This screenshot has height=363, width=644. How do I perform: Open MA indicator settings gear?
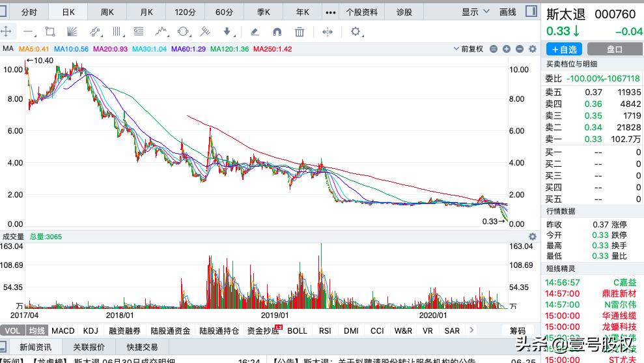click(533, 49)
